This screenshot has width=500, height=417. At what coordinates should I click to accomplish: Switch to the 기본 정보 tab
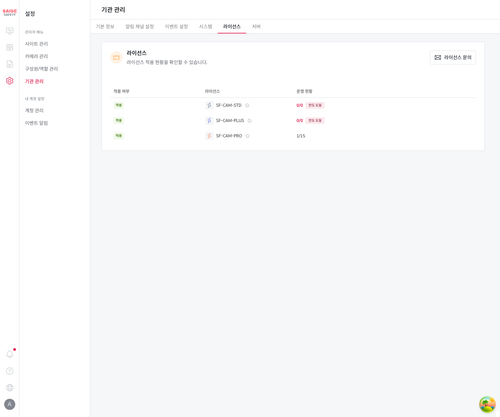(105, 27)
